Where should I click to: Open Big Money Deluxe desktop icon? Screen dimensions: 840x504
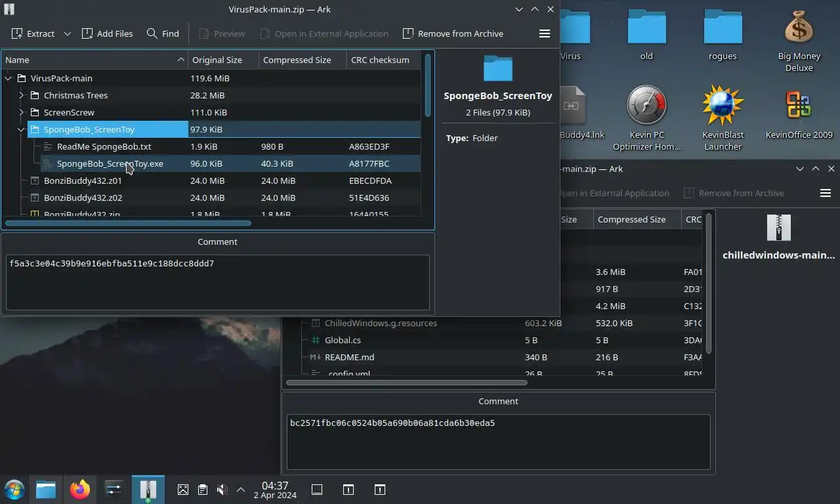tap(799, 41)
